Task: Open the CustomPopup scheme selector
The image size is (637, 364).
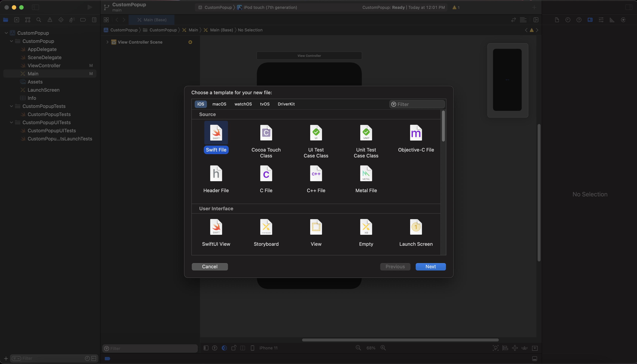Action: click(215, 7)
